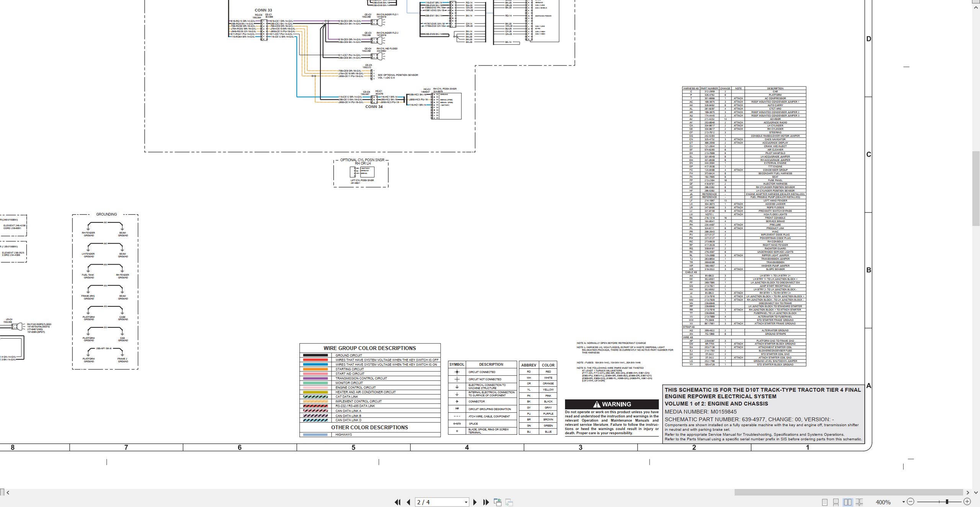
Task: Go to the first page
Action: [x=398, y=502]
